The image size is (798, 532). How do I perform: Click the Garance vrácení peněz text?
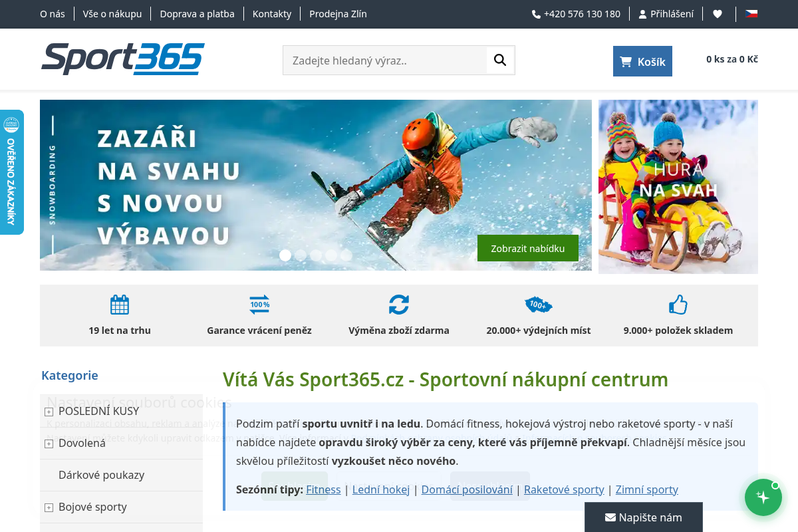pyautogui.click(x=259, y=331)
